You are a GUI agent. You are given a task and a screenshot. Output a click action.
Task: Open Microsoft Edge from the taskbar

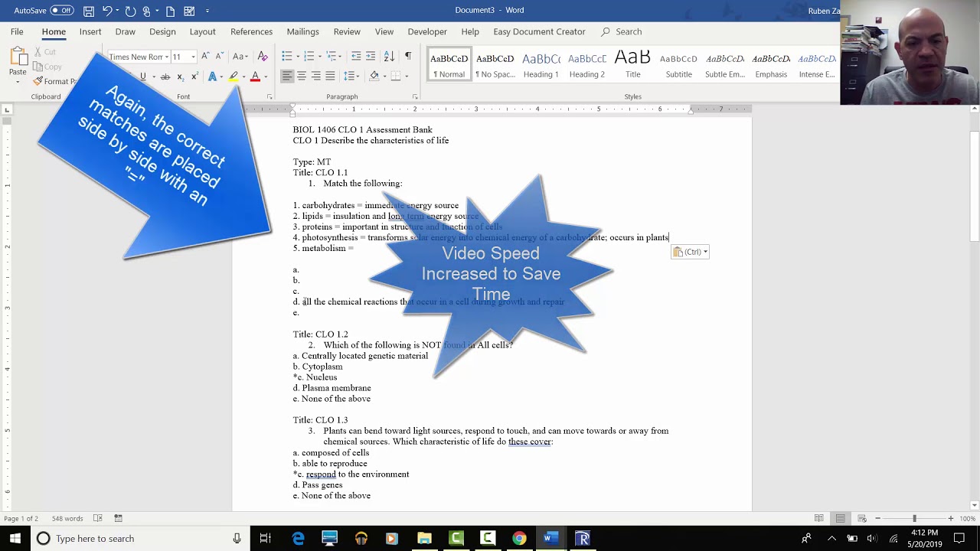click(x=298, y=539)
